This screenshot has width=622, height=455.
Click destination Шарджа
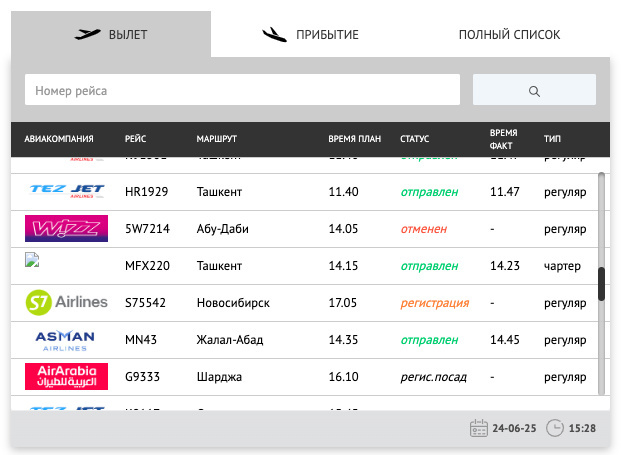219,376
